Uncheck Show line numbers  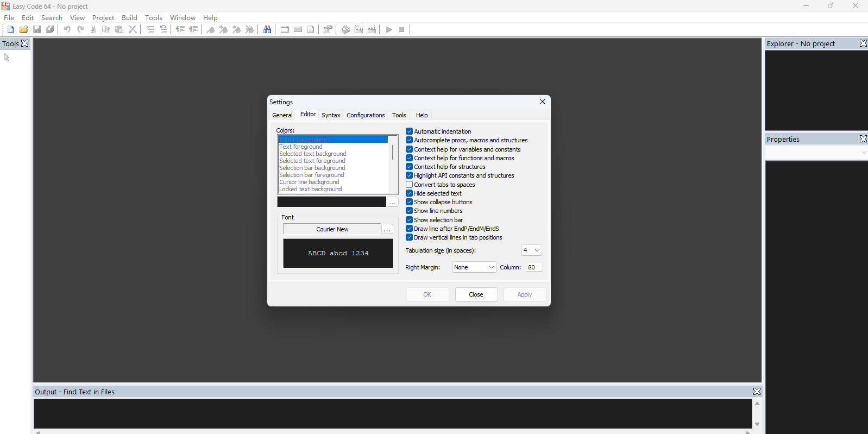[x=410, y=211]
